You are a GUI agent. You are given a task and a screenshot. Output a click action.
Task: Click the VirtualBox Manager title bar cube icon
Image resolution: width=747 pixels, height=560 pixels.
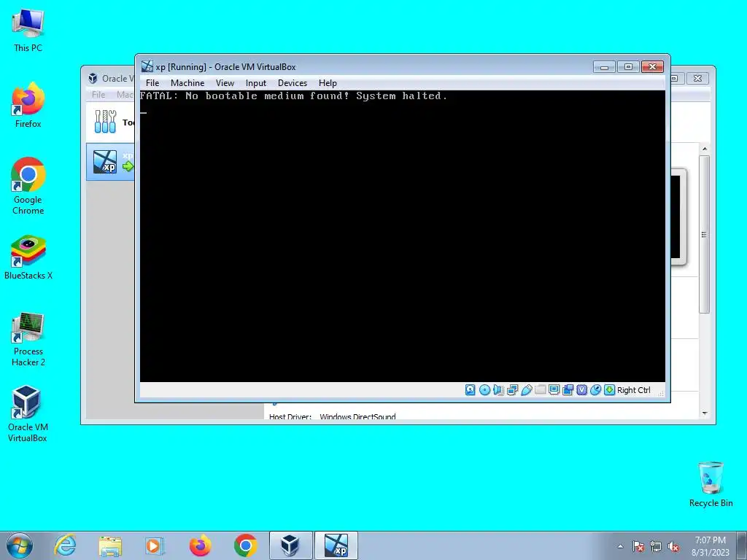(x=93, y=78)
